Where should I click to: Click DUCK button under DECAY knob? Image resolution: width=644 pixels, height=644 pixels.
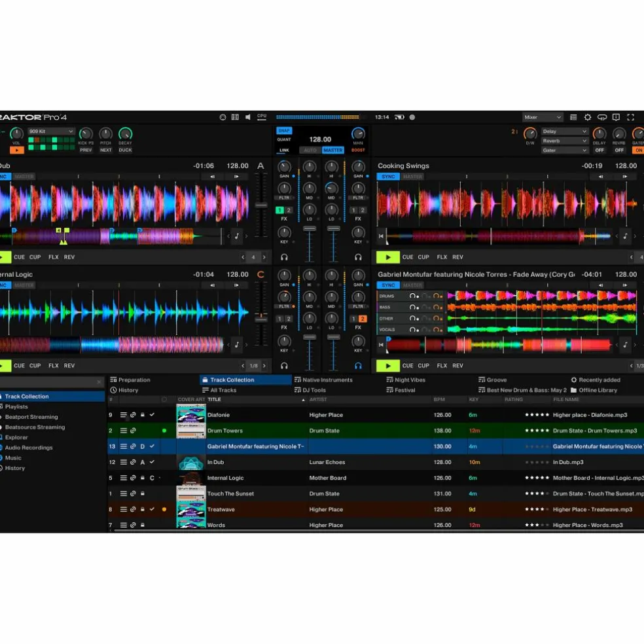point(125,151)
